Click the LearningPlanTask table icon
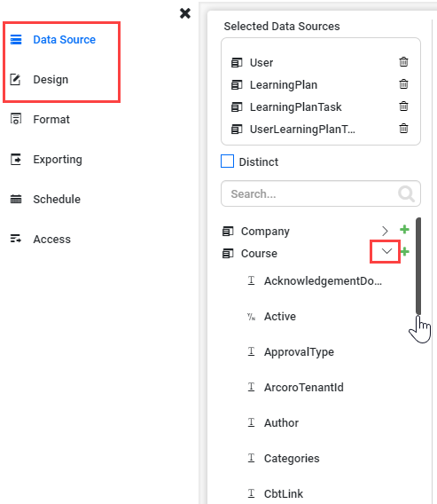This screenshot has height=504, width=437. coord(237,107)
